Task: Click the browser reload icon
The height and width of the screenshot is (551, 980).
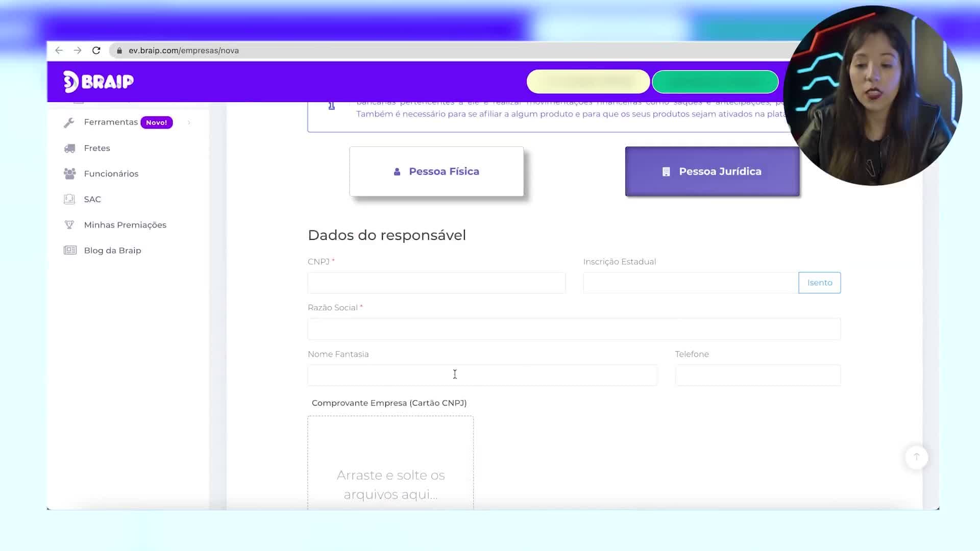Action: (x=96, y=51)
